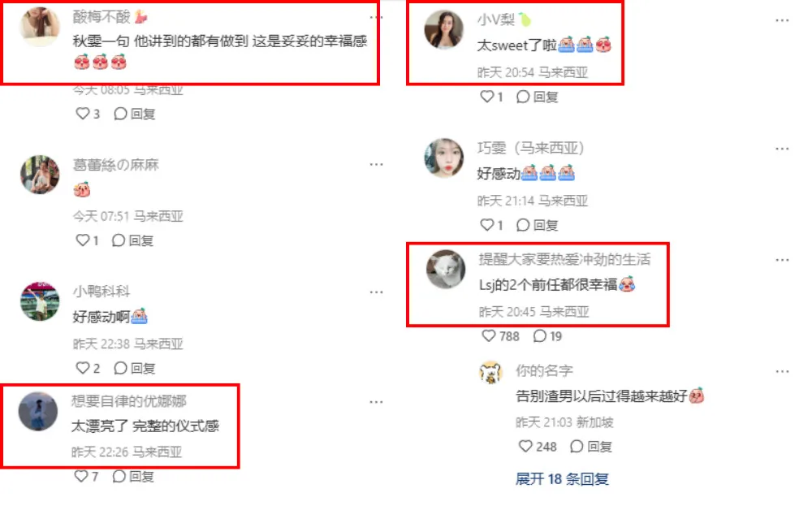Screen dimensions: 812x506
Task: Expand the 18 hidden replies
Action: 562,479
